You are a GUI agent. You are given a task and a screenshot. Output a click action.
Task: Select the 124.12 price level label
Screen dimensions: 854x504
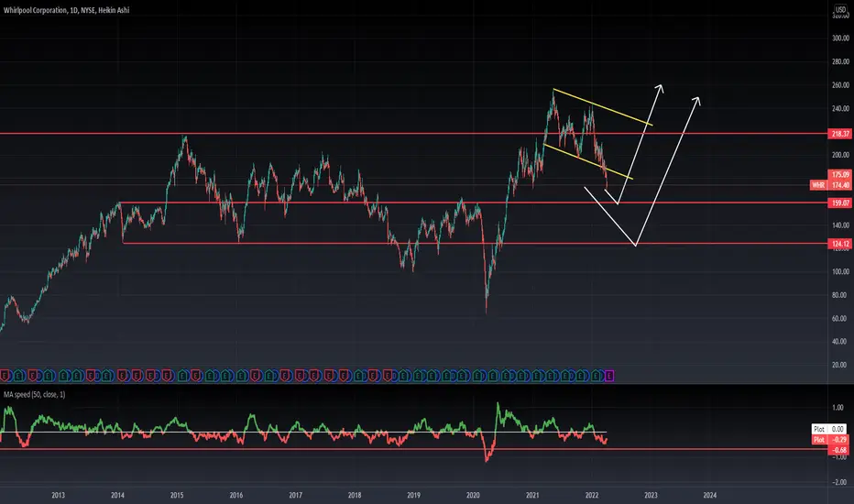tap(840, 244)
